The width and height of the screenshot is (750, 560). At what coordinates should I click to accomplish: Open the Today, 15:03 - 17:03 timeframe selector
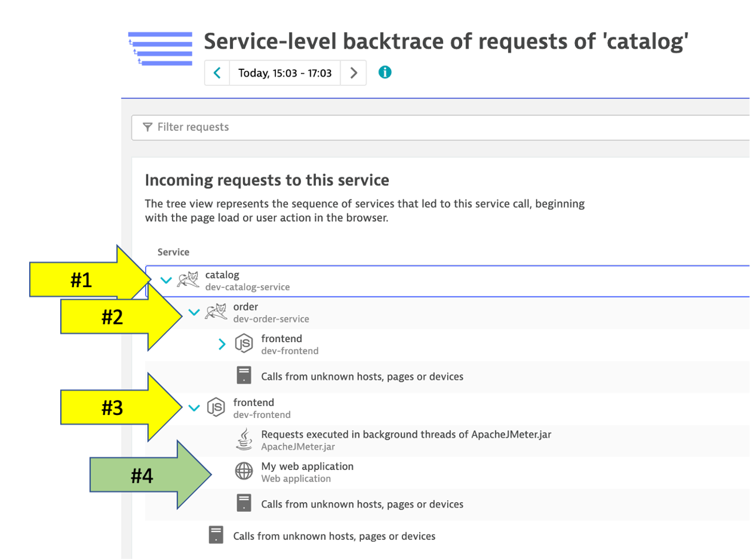pos(285,73)
